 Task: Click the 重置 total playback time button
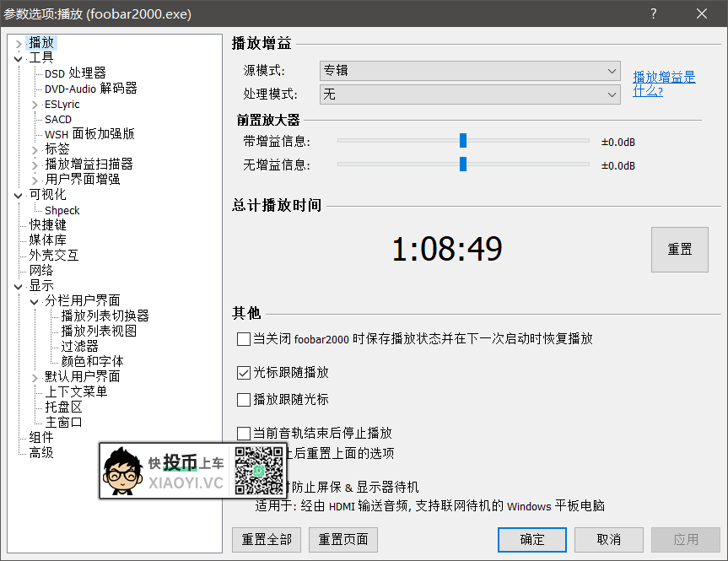point(680,250)
